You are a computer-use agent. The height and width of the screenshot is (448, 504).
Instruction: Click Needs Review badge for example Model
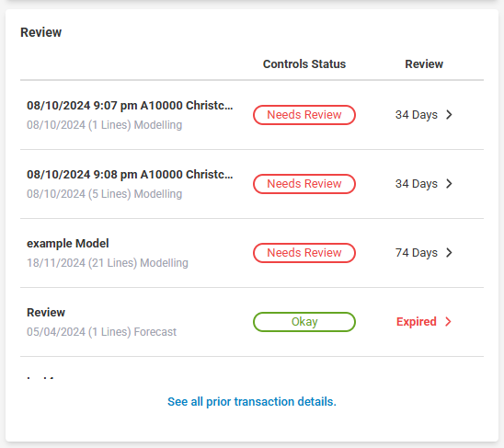click(x=304, y=253)
